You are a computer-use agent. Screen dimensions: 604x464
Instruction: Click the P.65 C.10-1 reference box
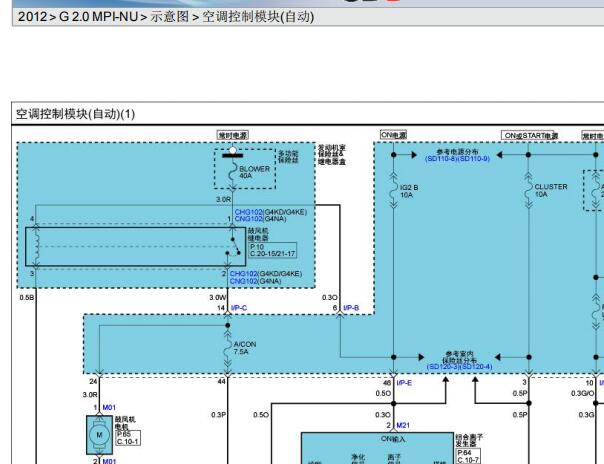pyautogui.click(x=128, y=438)
